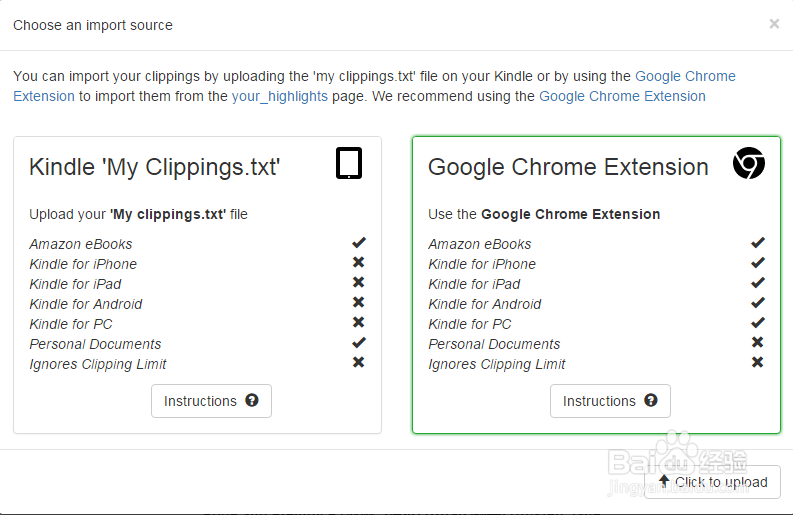The height and width of the screenshot is (515, 793).
Task: Close the import source dialog
Action: (x=774, y=24)
